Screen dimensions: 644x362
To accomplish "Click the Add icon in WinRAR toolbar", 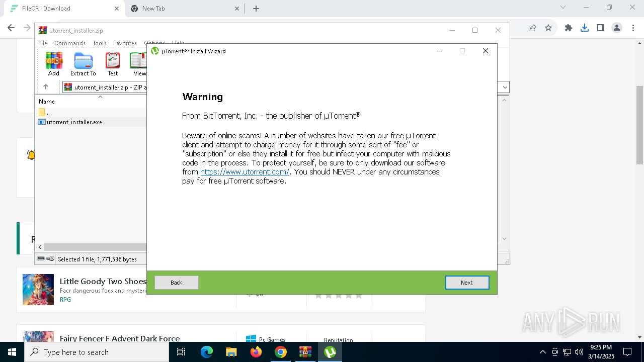I will click(54, 64).
